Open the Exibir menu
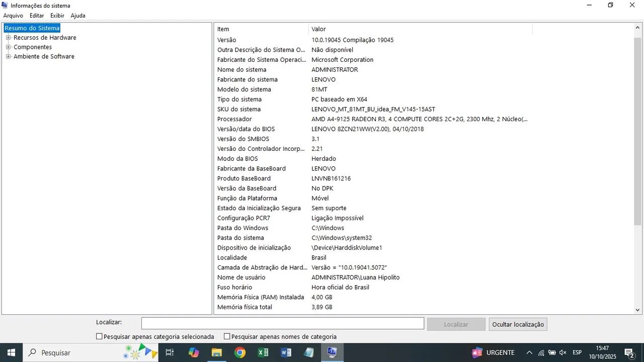The height and width of the screenshot is (362, 644). tap(57, 16)
